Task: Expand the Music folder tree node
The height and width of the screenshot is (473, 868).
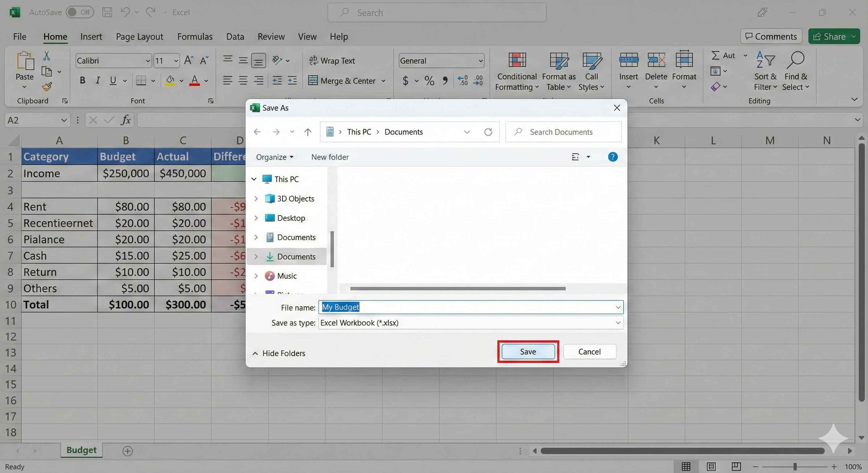Action: tap(256, 276)
